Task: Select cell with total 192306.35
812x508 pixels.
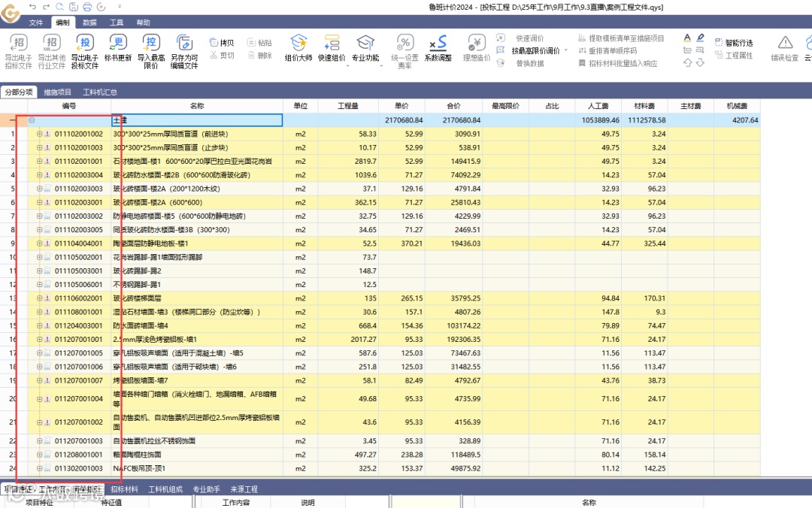Action: [453, 339]
